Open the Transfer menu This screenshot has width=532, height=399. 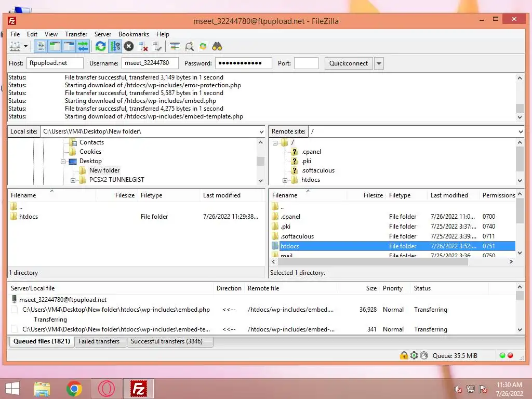click(x=76, y=34)
